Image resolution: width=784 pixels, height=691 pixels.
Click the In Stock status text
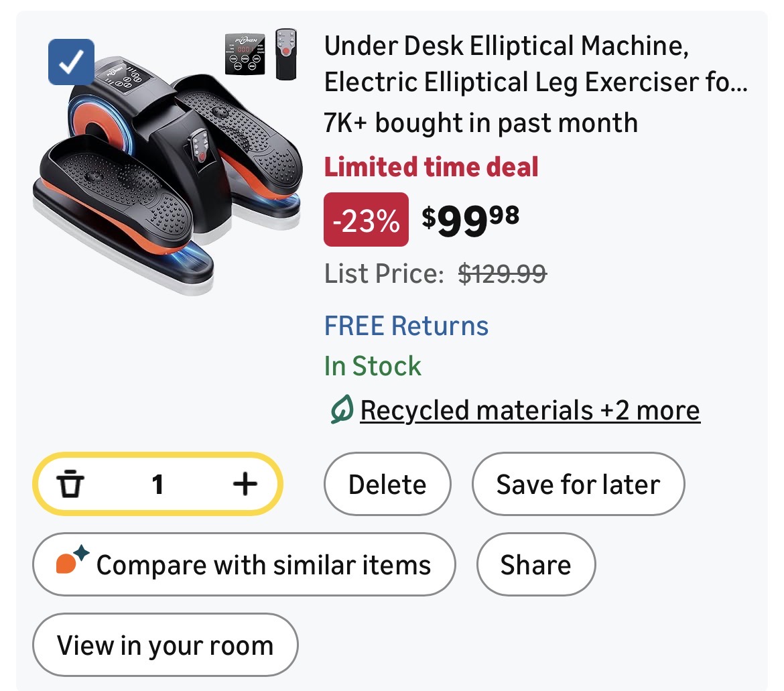click(x=373, y=366)
